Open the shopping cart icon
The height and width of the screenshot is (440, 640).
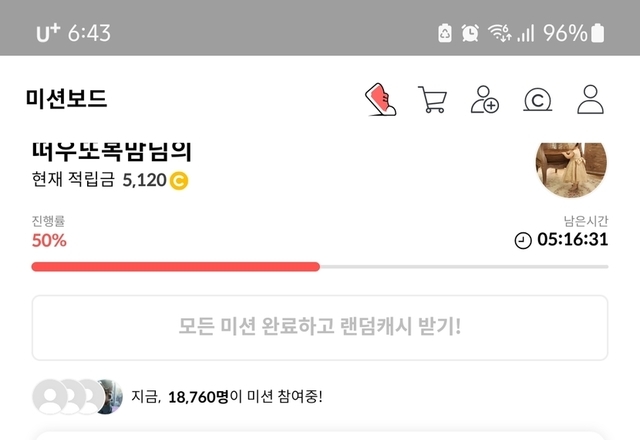[432, 99]
